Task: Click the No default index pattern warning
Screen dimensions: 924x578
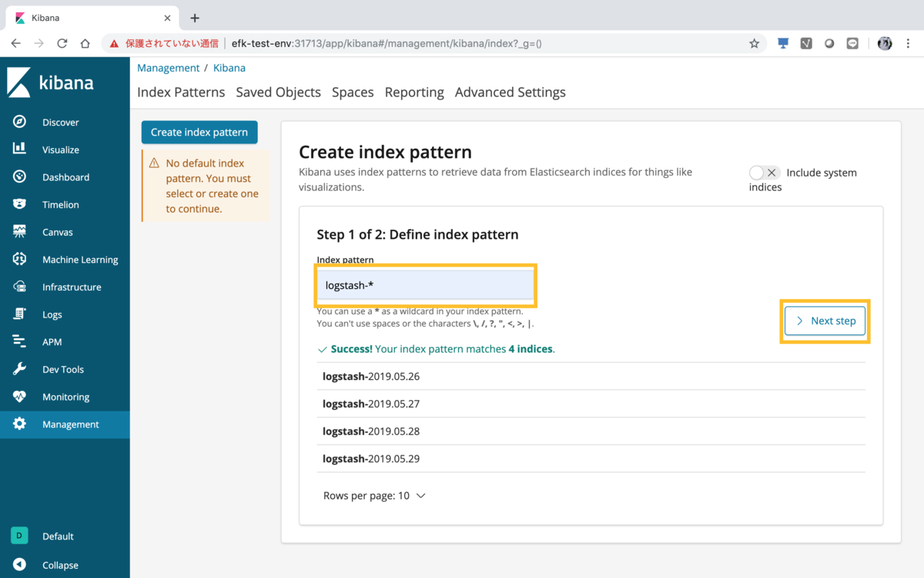Action: [x=206, y=186]
